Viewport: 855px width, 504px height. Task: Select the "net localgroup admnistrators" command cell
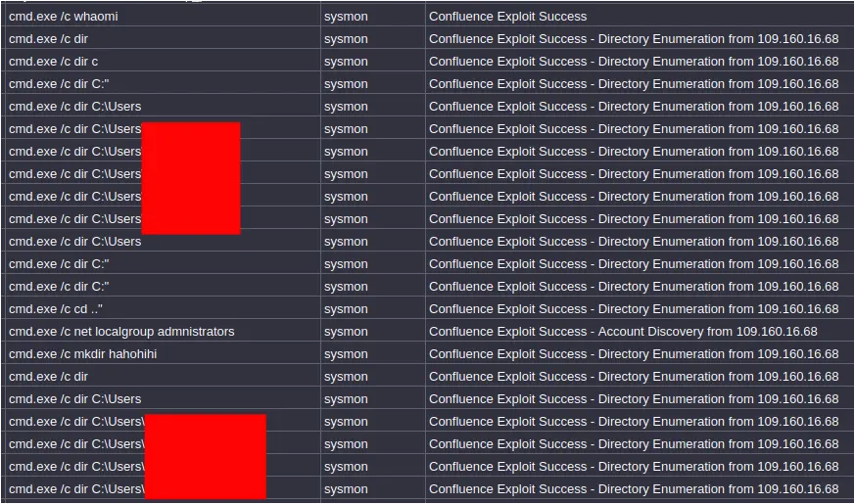121,332
